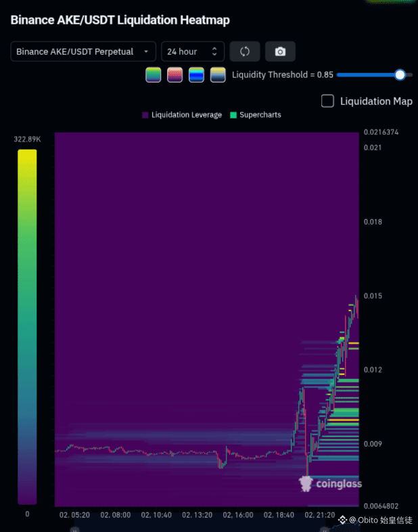The height and width of the screenshot is (532, 418).
Task: Click the Liquidity Threshold slider handle
Action: pos(400,74)
